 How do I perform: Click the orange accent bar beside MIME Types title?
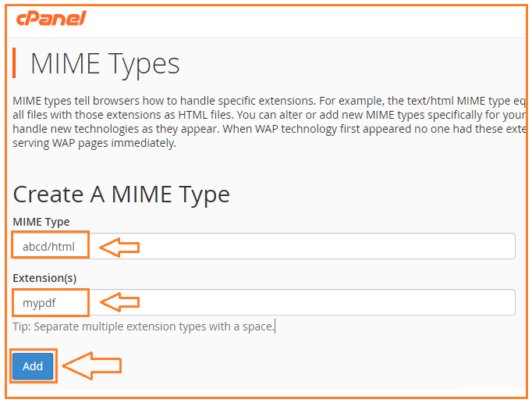(15, 63)
